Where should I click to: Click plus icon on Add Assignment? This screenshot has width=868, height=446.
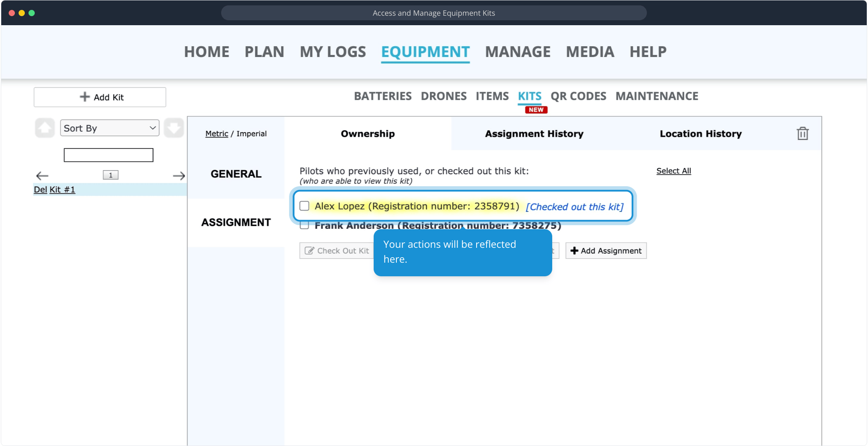pyautogui.click(x=574, y=251)
